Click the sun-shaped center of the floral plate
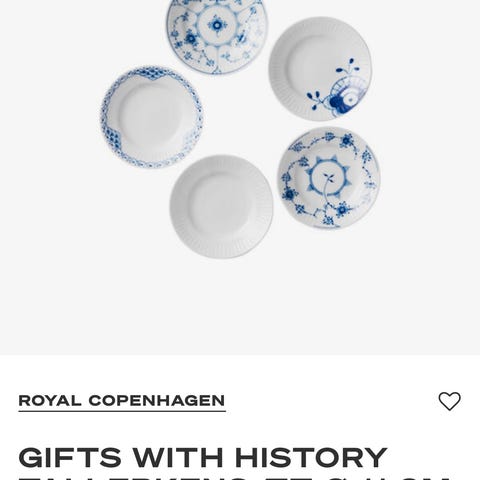The width and height of the screenshot is (480, 480). point(329,177)
